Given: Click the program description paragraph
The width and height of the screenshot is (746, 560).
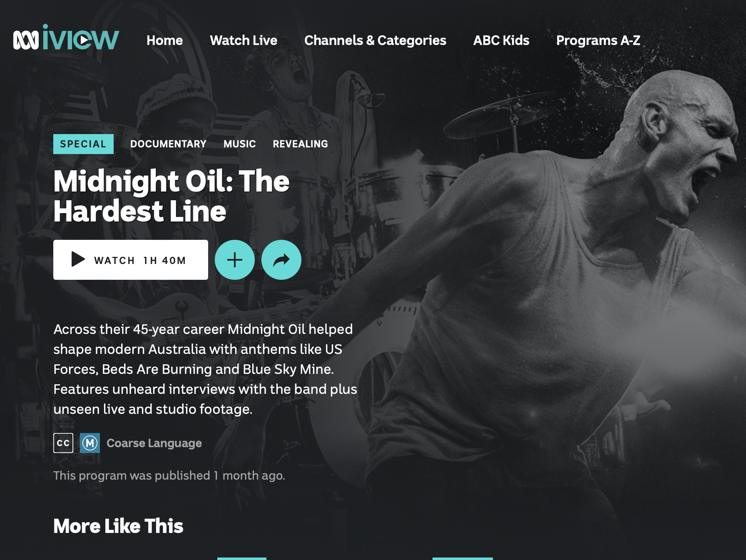Looking at the screenshot, I should click(x=205, y=369).
